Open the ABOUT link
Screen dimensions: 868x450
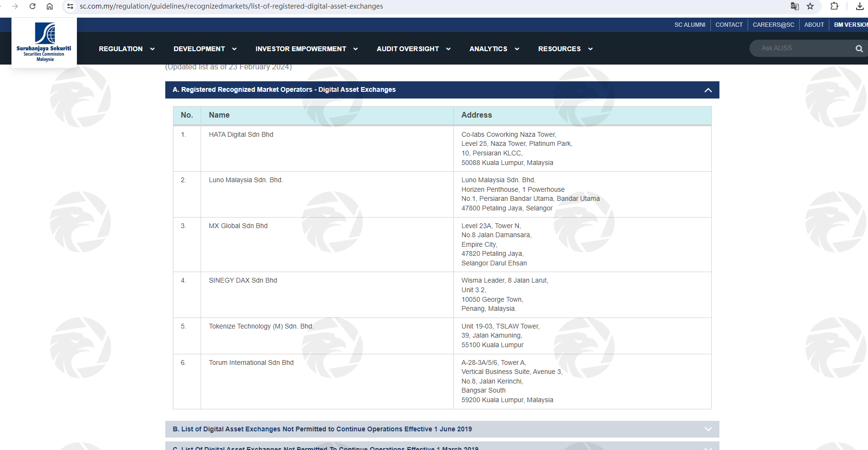click(x=814, y=25)
